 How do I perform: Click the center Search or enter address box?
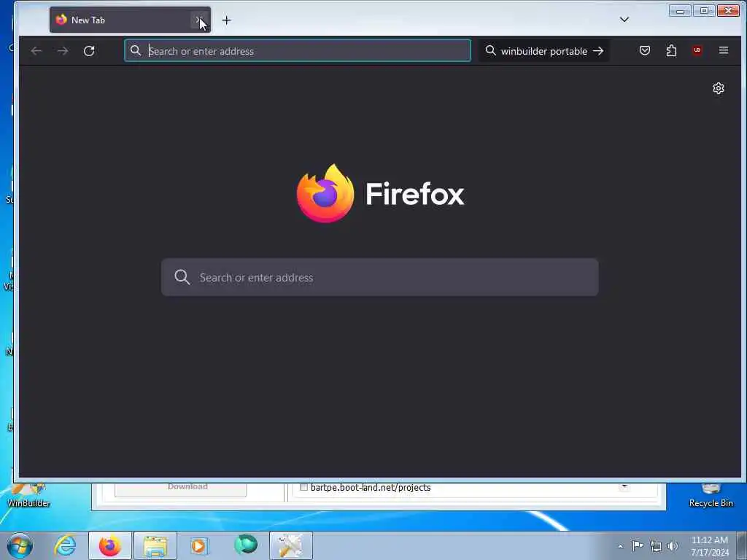(379, 277)
